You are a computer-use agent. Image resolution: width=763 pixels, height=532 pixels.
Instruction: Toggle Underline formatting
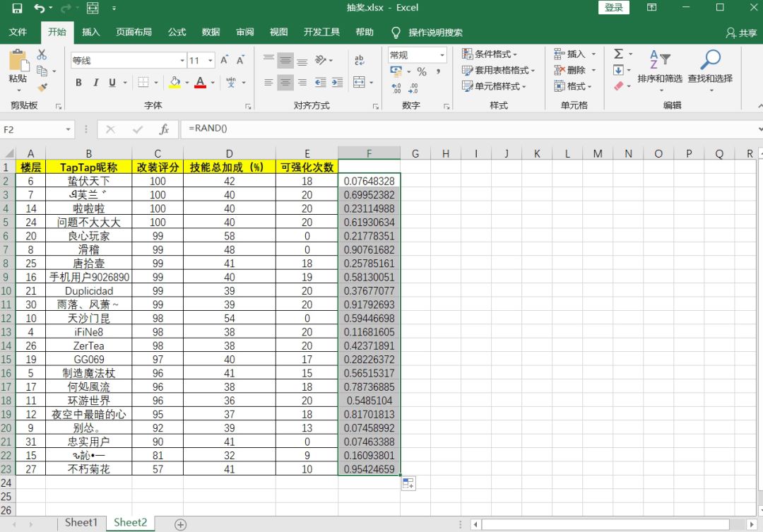[x=112, y=82]
